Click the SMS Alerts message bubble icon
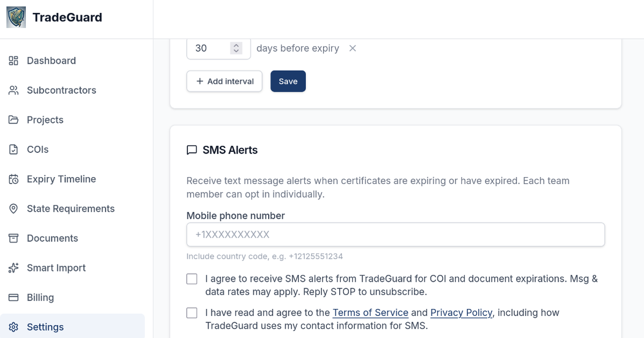 pos(192,150)
